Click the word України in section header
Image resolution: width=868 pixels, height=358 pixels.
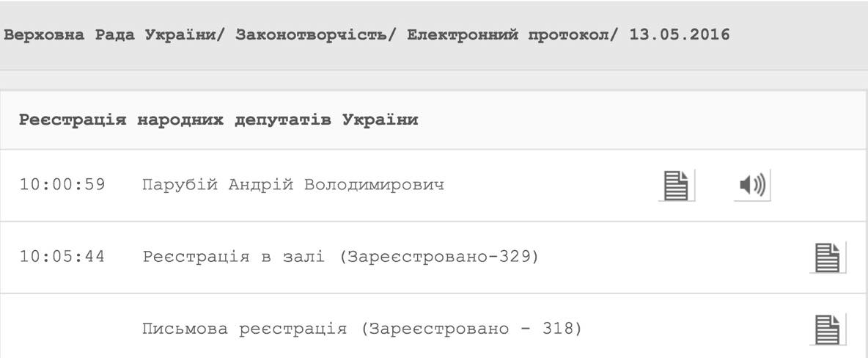point(380,120)
